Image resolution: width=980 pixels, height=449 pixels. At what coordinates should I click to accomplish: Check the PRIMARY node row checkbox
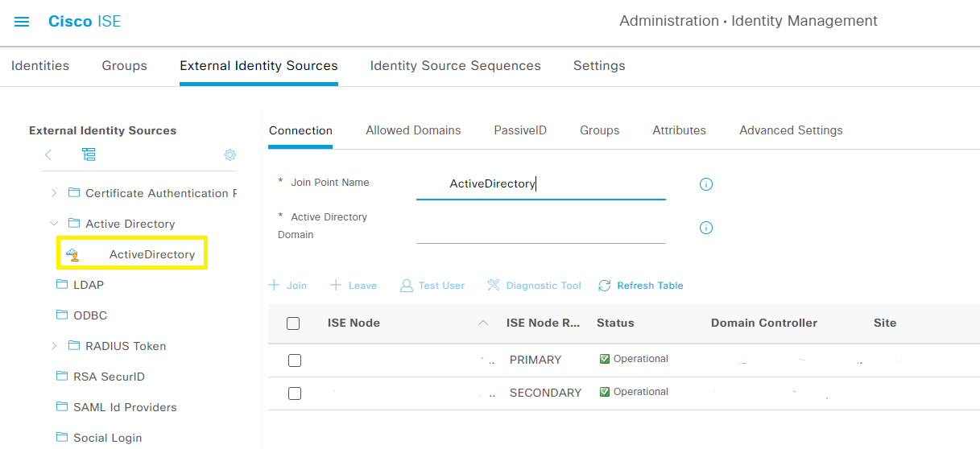click(295, 360)
